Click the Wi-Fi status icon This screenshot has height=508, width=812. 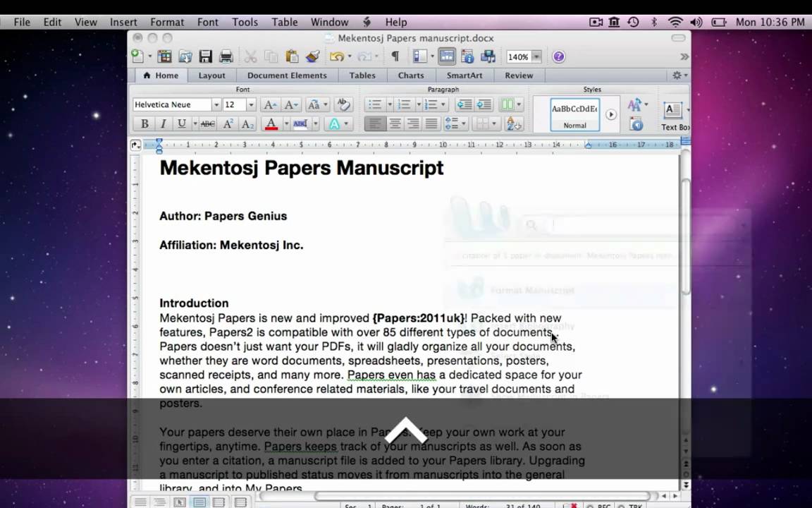pyautogui.click(x=675, y=23)
